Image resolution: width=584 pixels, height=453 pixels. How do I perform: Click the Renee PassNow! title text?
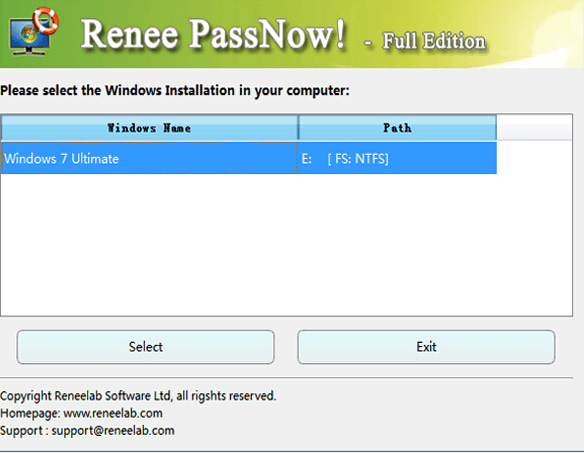[213, 34]
